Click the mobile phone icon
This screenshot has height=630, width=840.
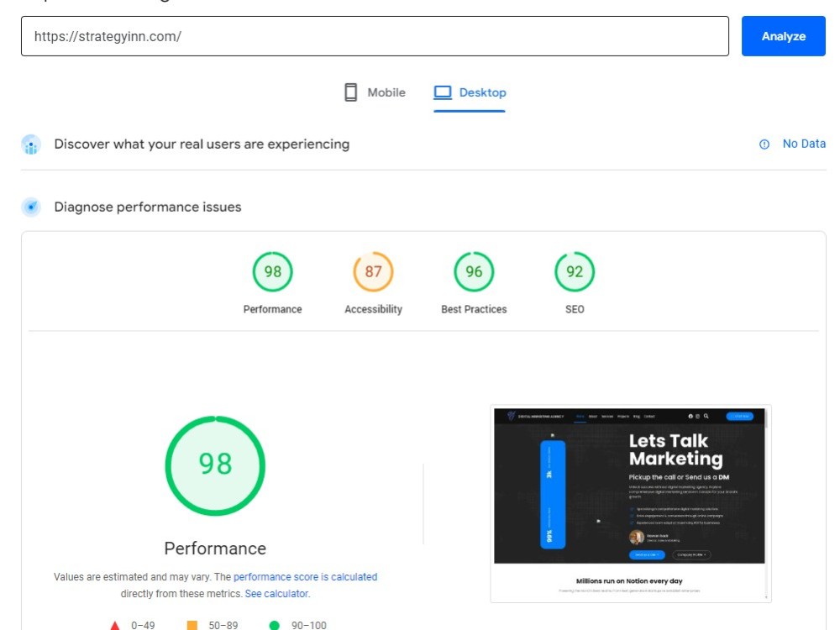[350, 92]
